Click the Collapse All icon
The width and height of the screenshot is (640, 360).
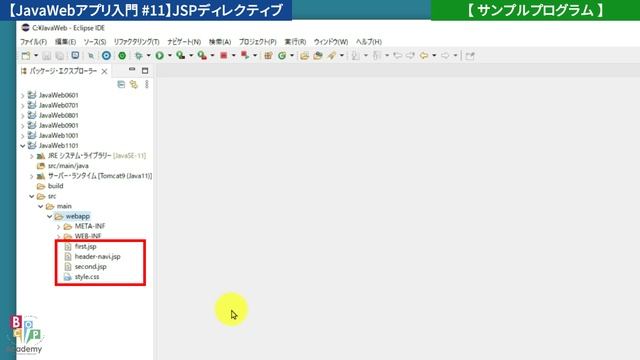(x=121, y=84)
